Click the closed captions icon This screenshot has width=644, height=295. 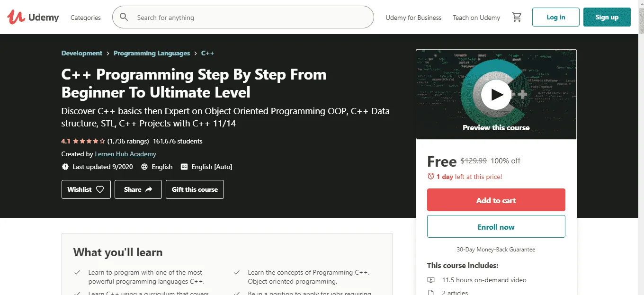pos(183,167)
